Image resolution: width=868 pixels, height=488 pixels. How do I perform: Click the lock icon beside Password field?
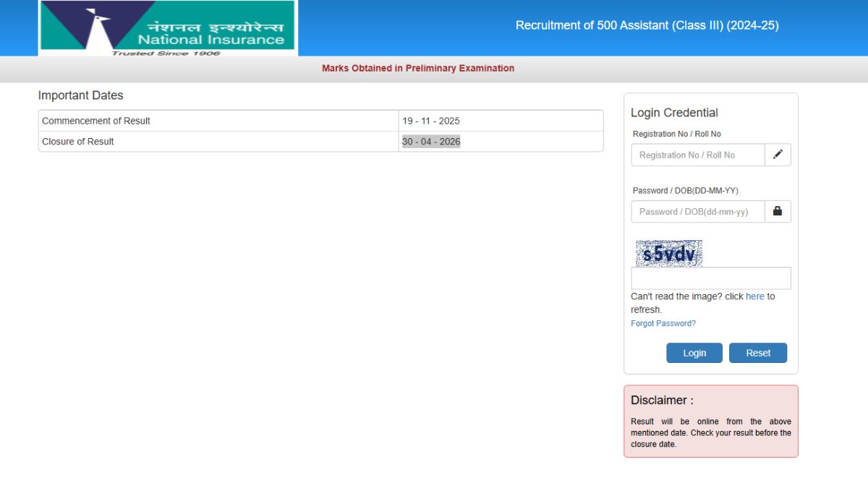tap(778, 211)
